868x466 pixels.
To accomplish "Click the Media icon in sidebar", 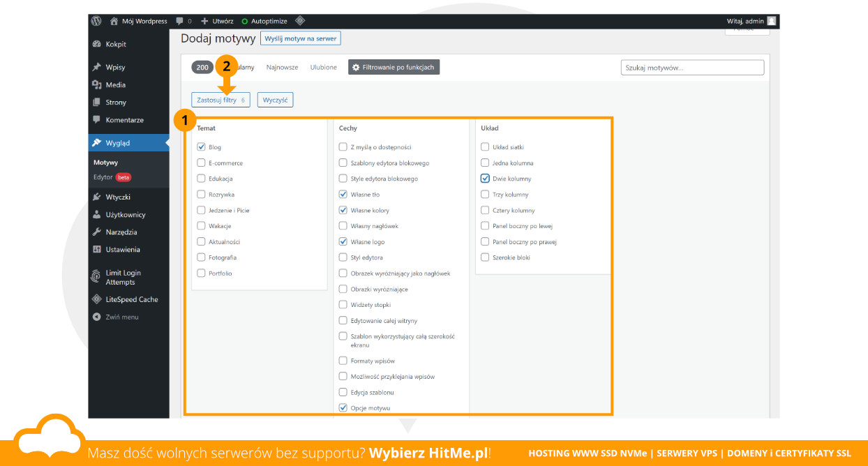I will 97,84.
